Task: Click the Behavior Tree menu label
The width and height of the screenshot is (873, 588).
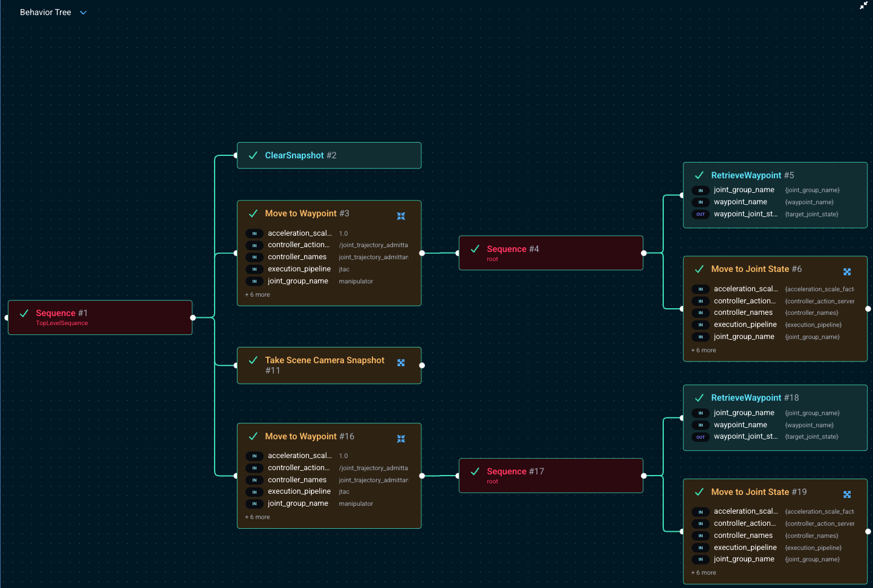Action: coord(45,12)
